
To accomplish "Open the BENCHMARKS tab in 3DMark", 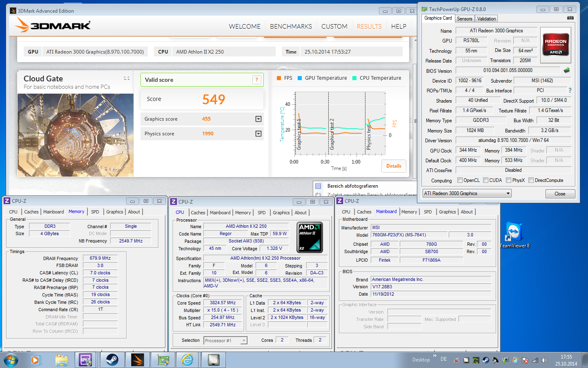I will pyautogui.click(x=291, y=27).
